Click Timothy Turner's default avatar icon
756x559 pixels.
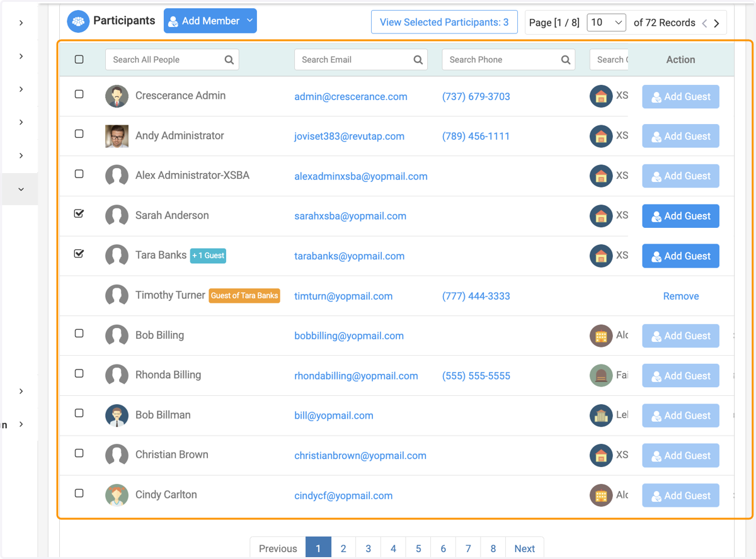click(x=117, y=296)
